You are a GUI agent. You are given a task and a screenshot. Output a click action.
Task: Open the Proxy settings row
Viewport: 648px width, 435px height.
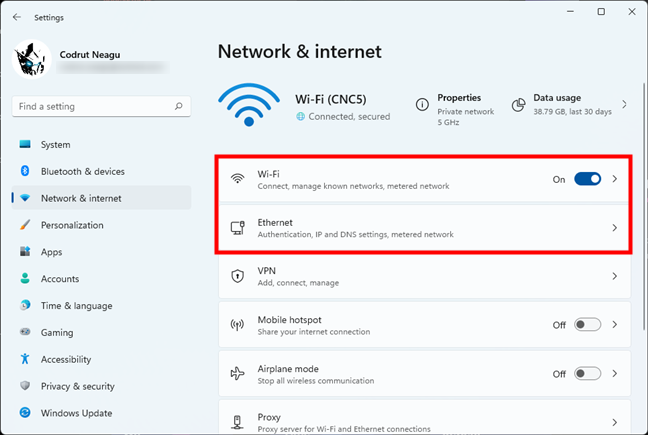(424, 417)
